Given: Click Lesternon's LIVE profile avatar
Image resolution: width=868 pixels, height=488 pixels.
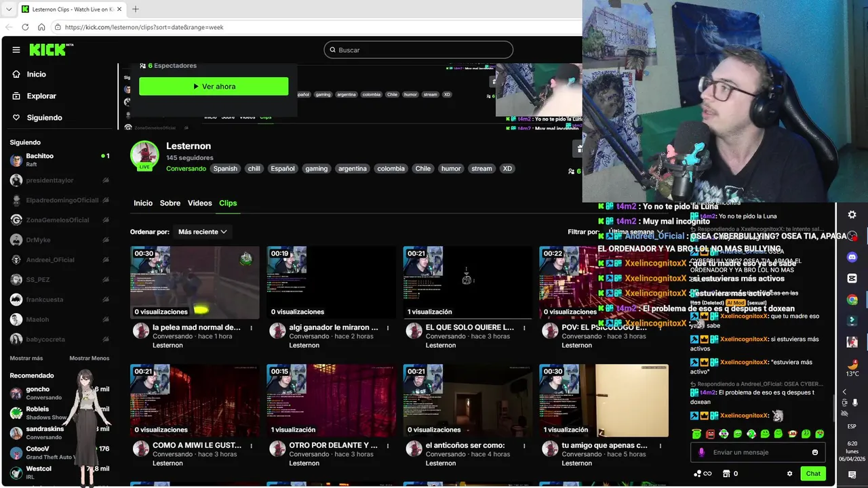Looking at the screenshot, I should point(144,155).
